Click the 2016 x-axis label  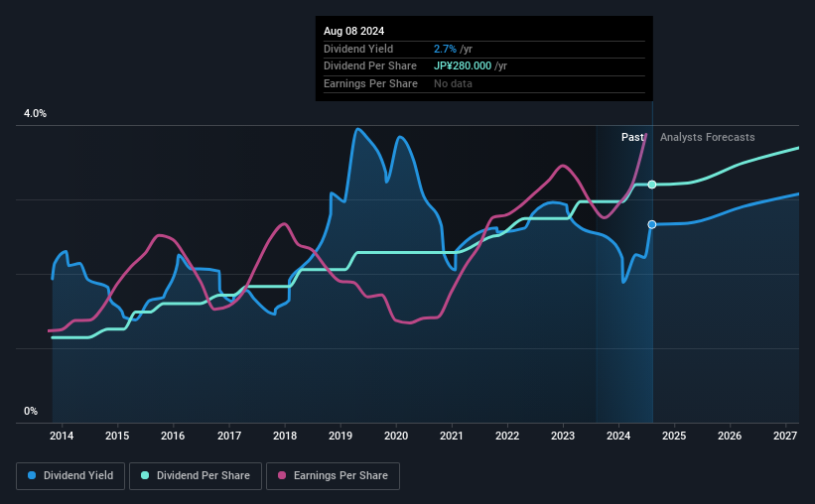tap(173, 436)
